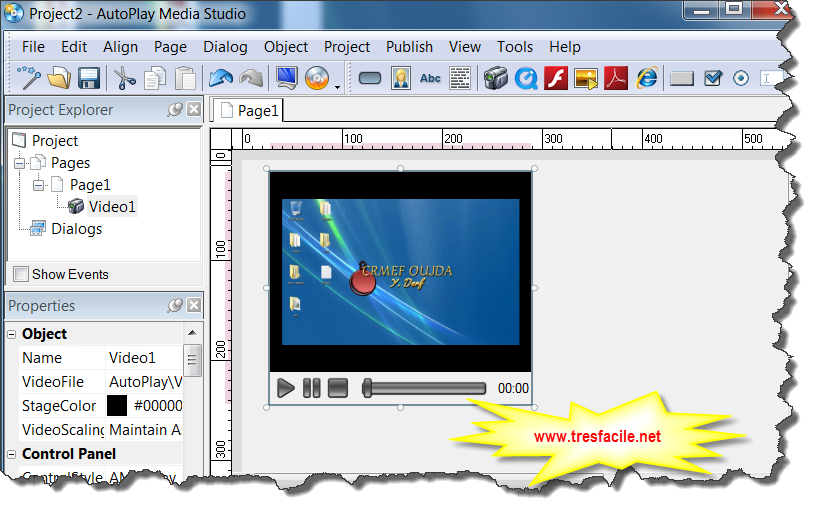Click Stop on the video control panel
The height and width of the screenshot is (512, 819).
coord(338,388)
